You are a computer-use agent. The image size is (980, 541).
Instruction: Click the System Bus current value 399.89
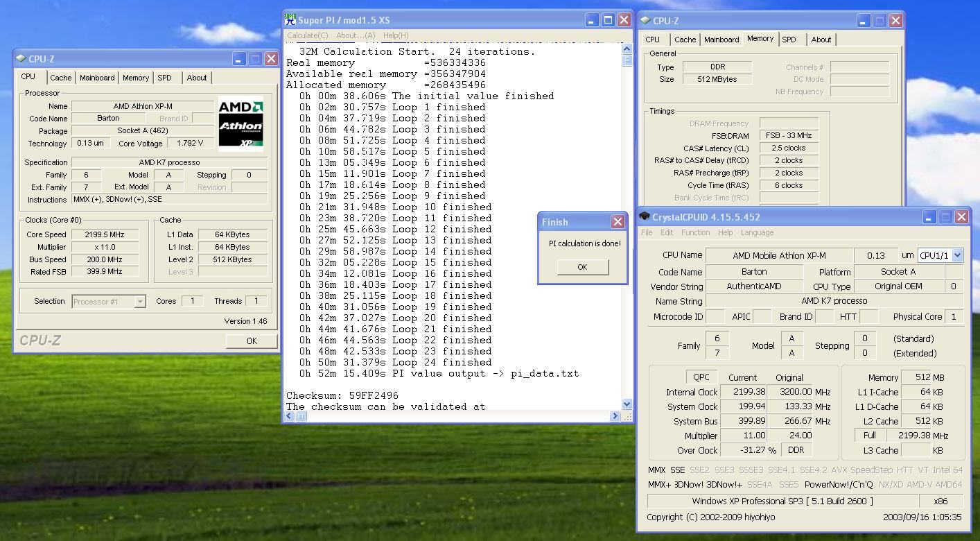[743, 421]
